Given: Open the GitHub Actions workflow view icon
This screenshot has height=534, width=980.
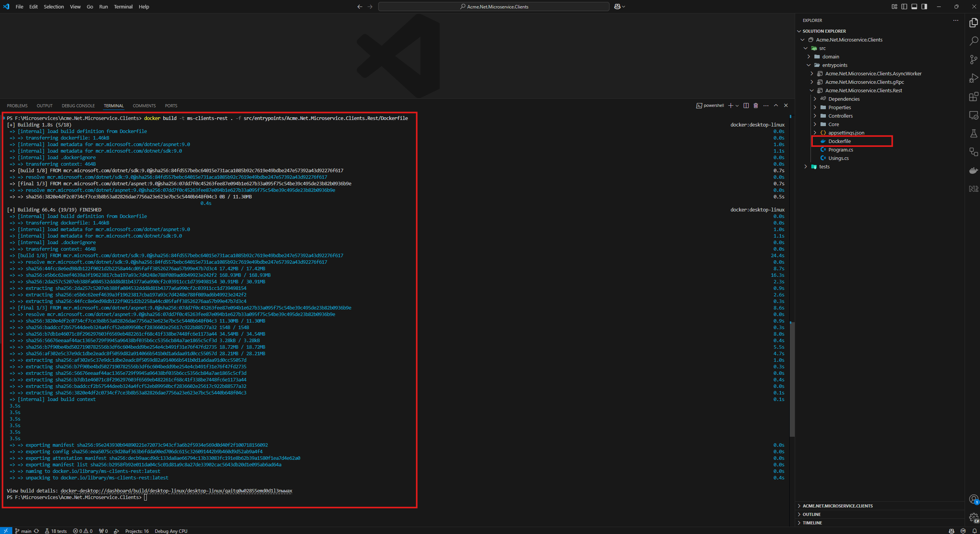Looking at the screenshot, I should (973, 152).
